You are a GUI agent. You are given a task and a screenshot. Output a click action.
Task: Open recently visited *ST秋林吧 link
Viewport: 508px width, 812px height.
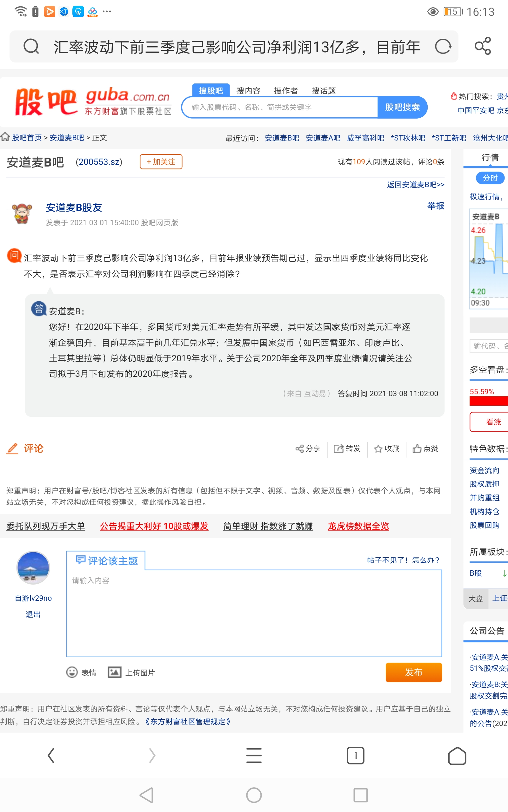pyautogui.click(x=408, y=138)
